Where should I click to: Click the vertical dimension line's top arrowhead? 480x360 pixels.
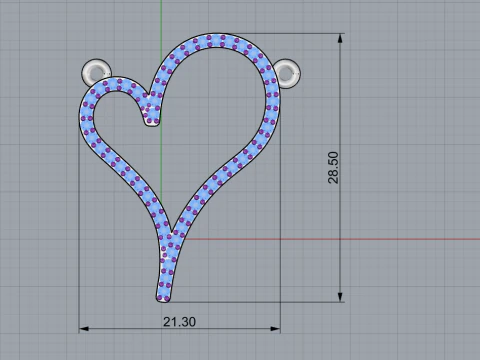click(340, 38)
